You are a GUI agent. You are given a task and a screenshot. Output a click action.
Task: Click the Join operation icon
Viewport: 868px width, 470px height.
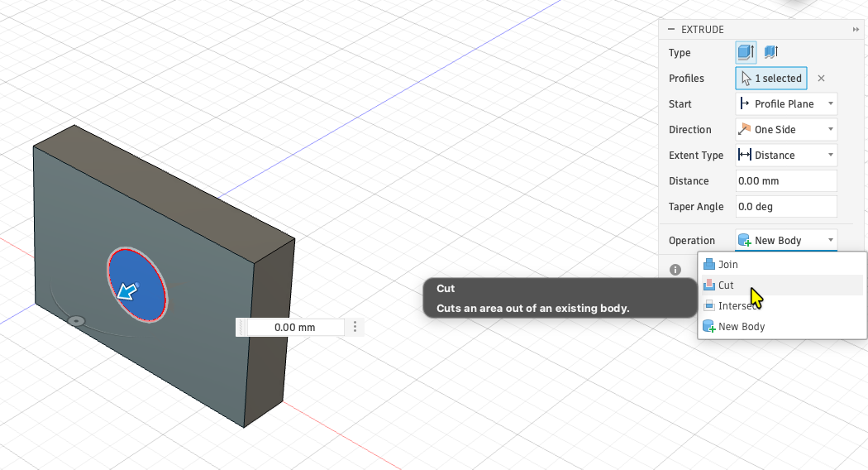coord(709,265)
